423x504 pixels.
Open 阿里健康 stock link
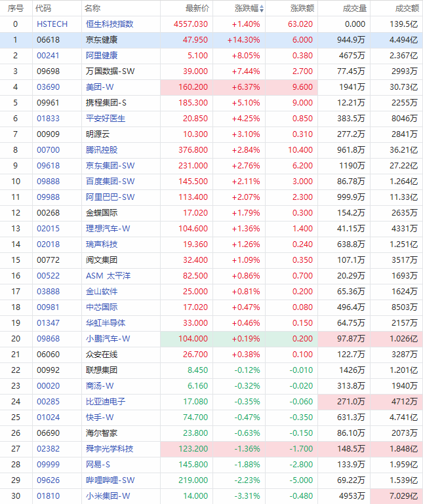102,56
